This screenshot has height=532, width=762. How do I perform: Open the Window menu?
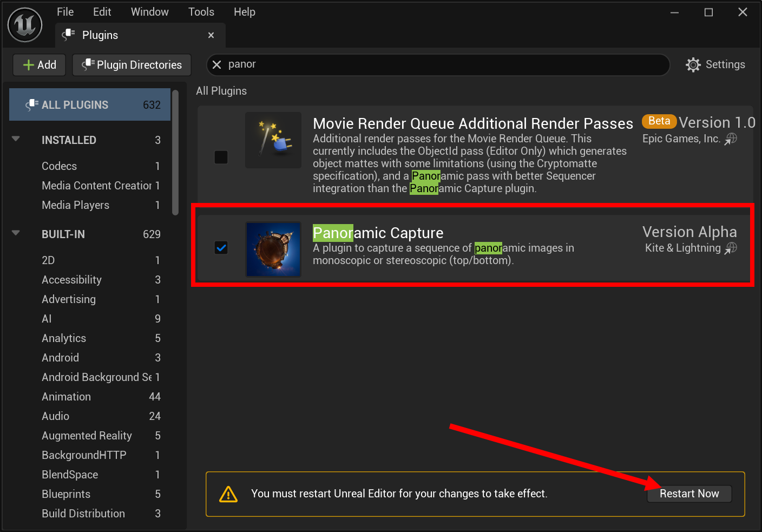(x=150, y=12)
